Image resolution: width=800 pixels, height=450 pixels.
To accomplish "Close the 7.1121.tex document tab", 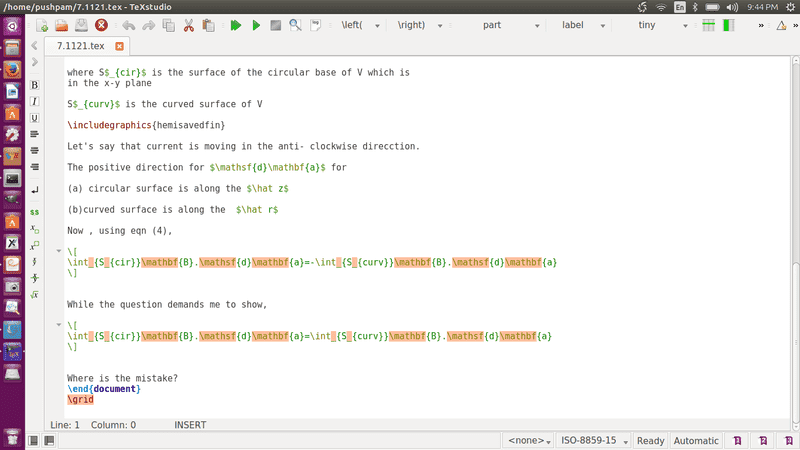I will click(120, 46).
